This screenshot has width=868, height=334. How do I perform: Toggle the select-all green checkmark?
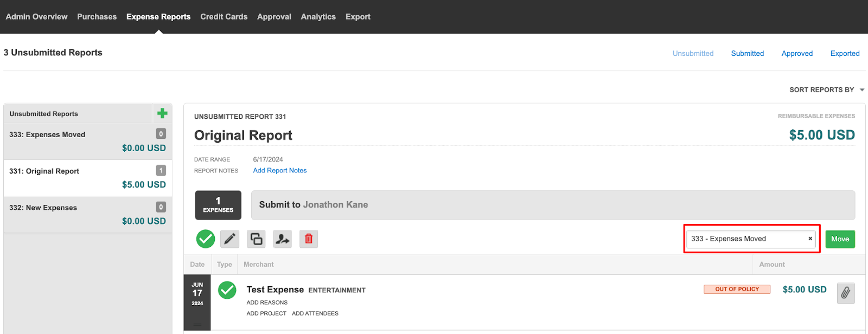[x=206, y=239]
